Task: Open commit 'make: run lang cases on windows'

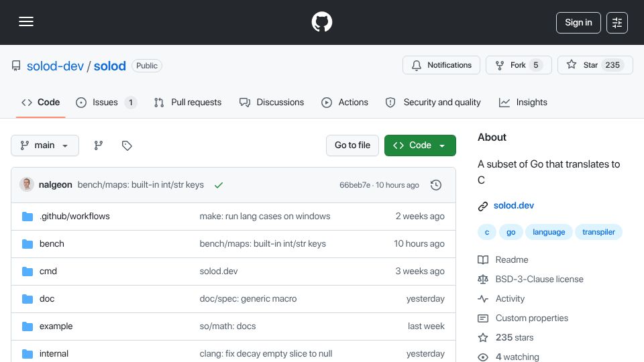Action: [x=265, y=217]
